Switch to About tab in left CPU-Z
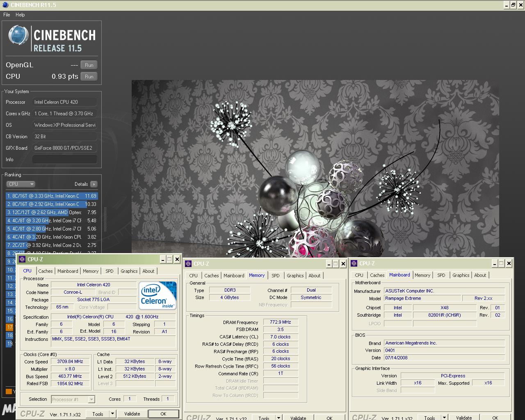Image resolution: width=525 pixels, height=420 pixels. click(148, 271)
